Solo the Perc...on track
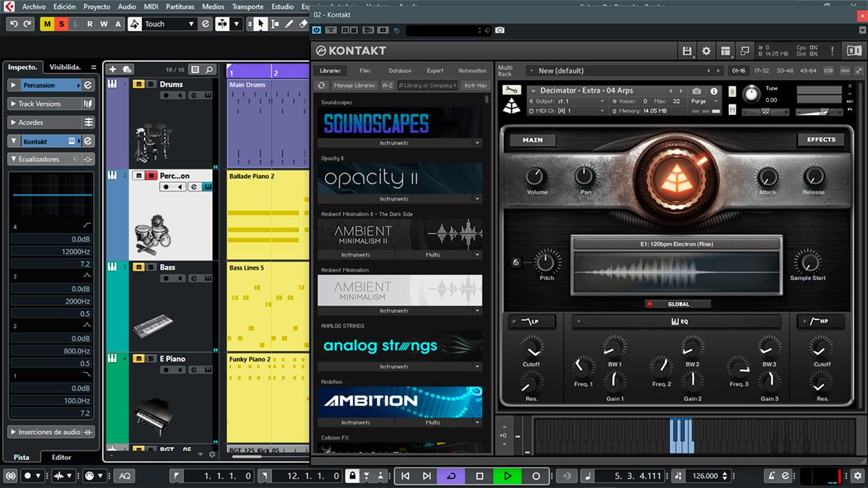This screenshot has width=868, height=488. [150, 176]
